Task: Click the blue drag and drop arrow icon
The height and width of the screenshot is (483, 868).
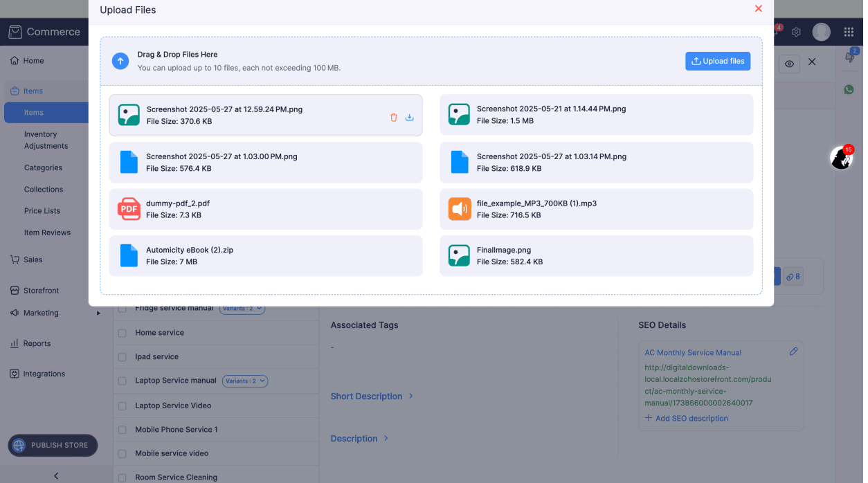Action: point(120,61)
